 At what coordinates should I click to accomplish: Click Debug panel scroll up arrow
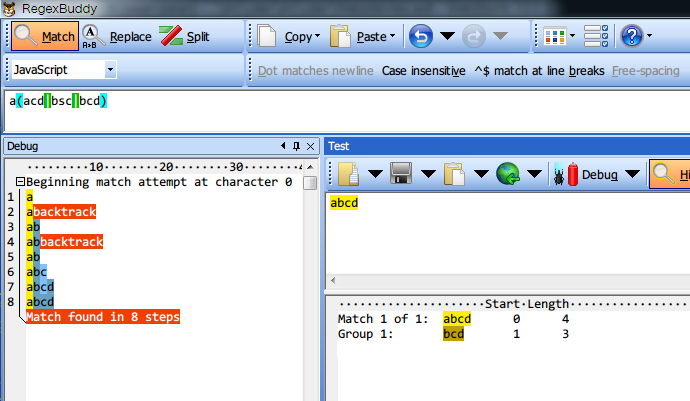[x=310, y=167]
